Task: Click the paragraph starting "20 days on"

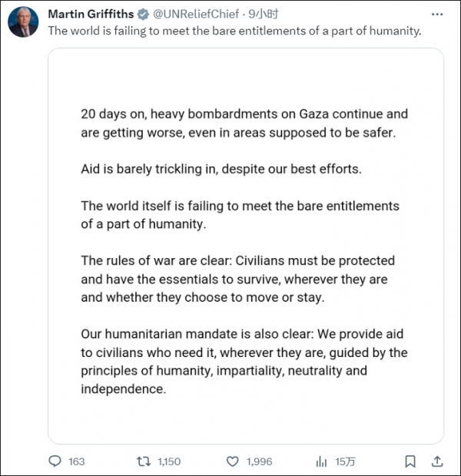Action: 244,122
